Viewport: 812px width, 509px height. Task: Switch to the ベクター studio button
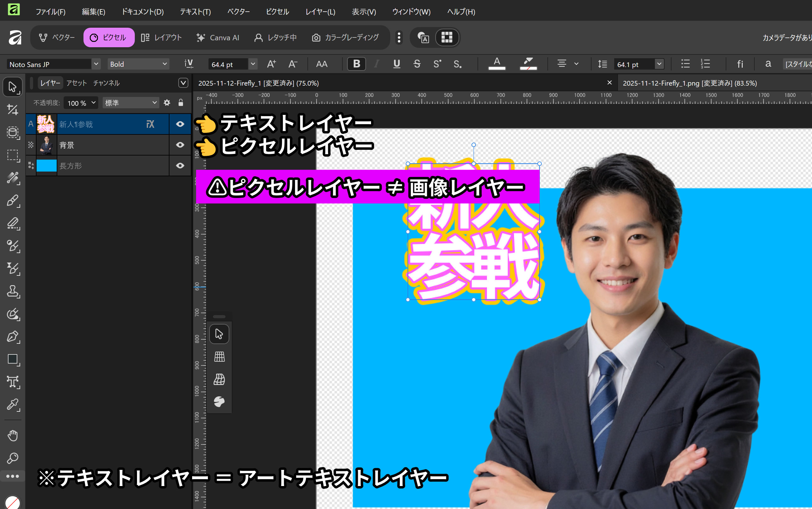[x=57, y=37]
